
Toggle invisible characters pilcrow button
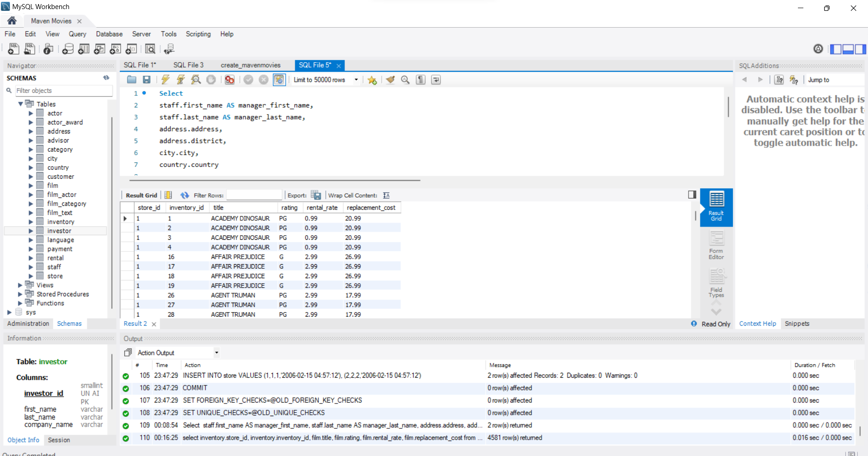click(x=420, y=80)
